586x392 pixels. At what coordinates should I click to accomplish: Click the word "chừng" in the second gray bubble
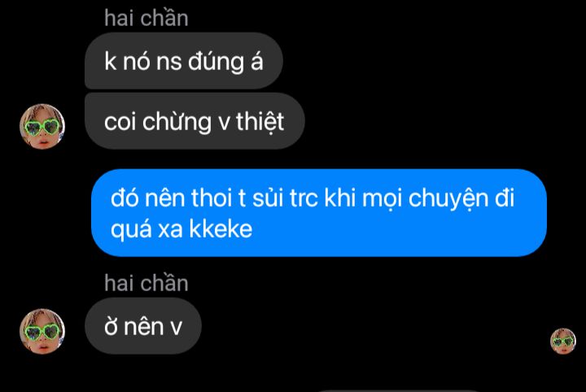pos(177,122)
